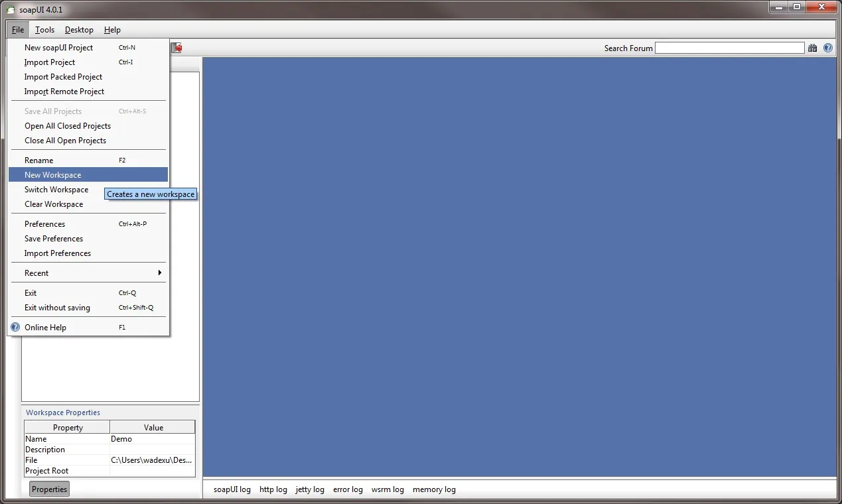Image resolution: width=842 pixels, height=504 pixels.
Task: Open the File menu
Action: click(x=18, y=30)
